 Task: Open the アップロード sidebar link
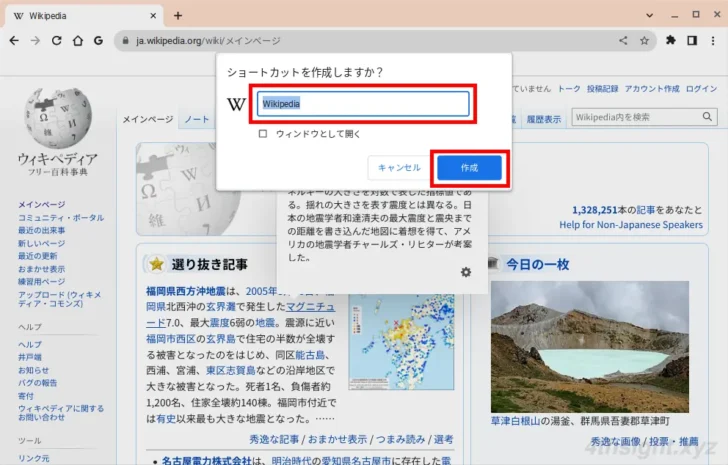click(x=59, y=299)
